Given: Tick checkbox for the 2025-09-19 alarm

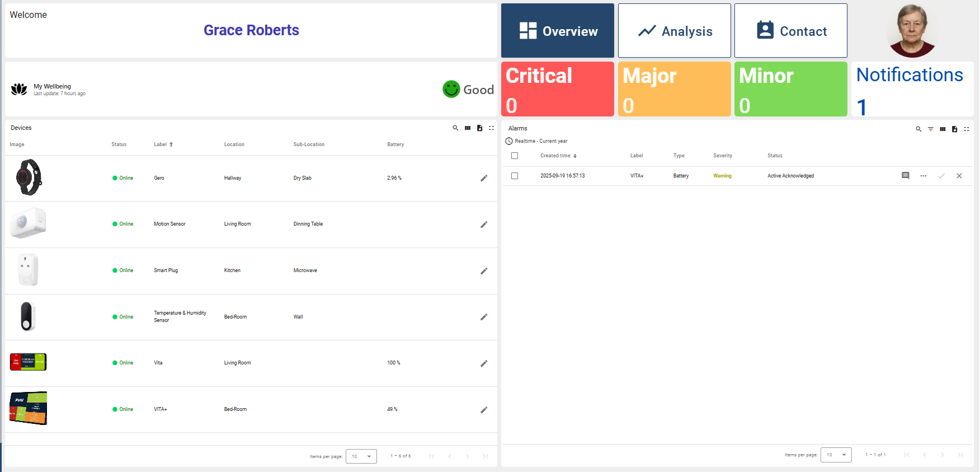Looking at the screenshot, I should (x=515, y=176).
